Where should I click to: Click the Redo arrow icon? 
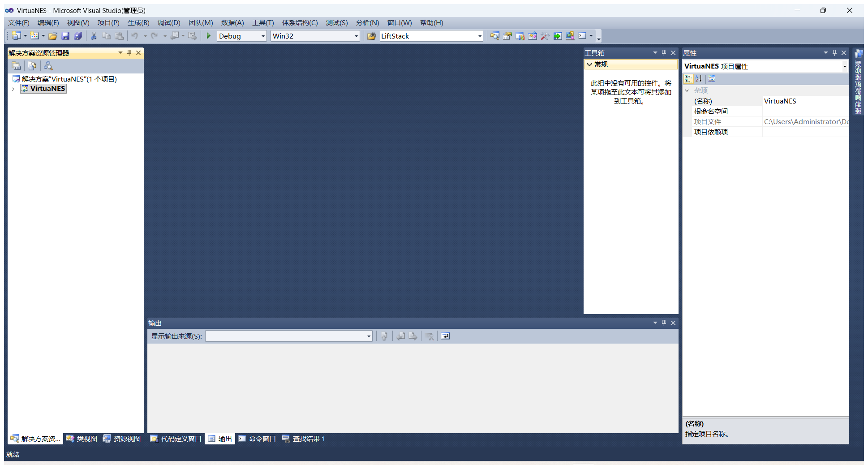pyautogui.click(x=155, y=36)
